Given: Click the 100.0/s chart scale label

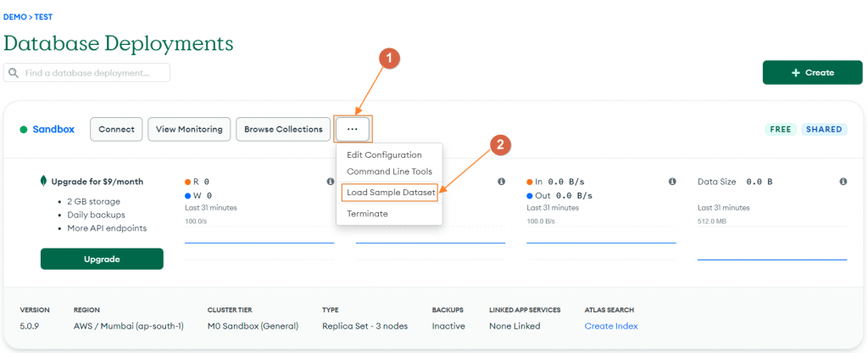Looking at the screenshot, I should pyautogui.click(x=196, y=221).
